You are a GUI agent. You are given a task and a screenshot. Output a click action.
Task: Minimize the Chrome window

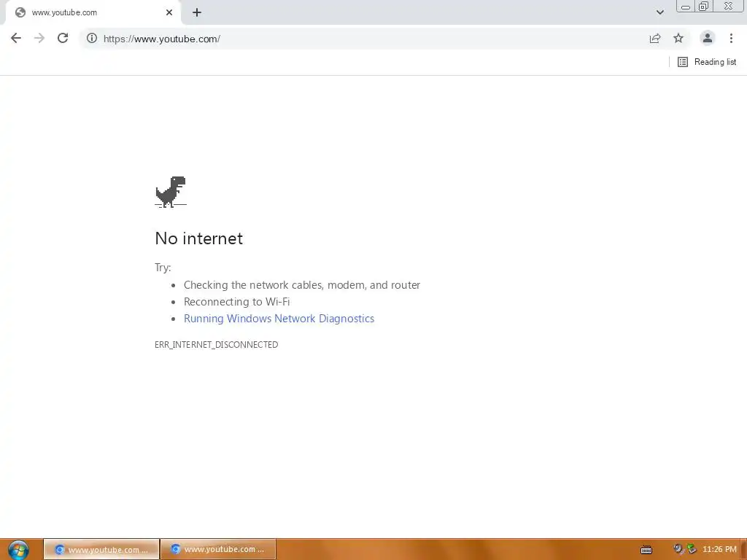(x=686, y=6)
